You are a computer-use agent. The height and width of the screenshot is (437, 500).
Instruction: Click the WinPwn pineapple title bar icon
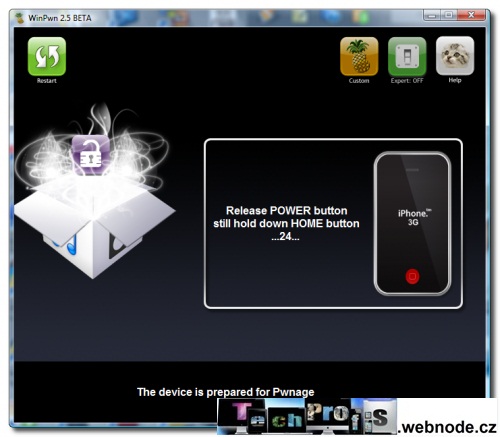(x=20, y=18)
